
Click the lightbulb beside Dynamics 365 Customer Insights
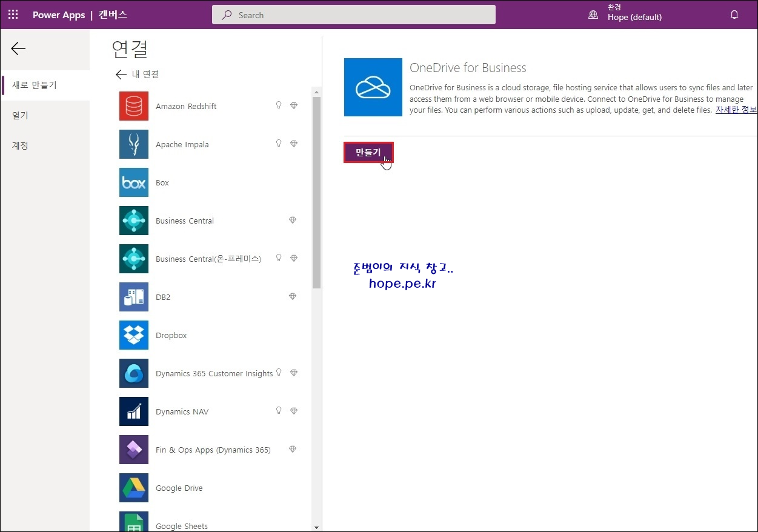[279, 373]
